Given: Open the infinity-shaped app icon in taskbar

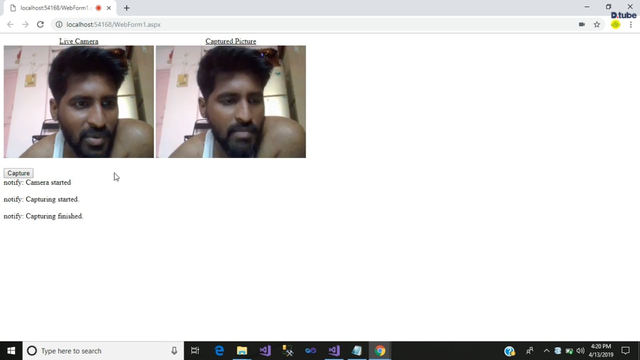Looking at the screenshot, I should [311, 351].
